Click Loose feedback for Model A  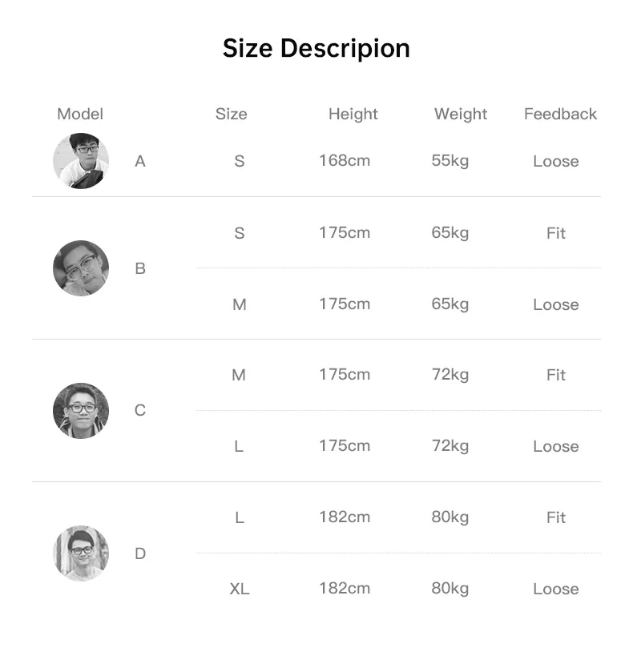(555, 162)
